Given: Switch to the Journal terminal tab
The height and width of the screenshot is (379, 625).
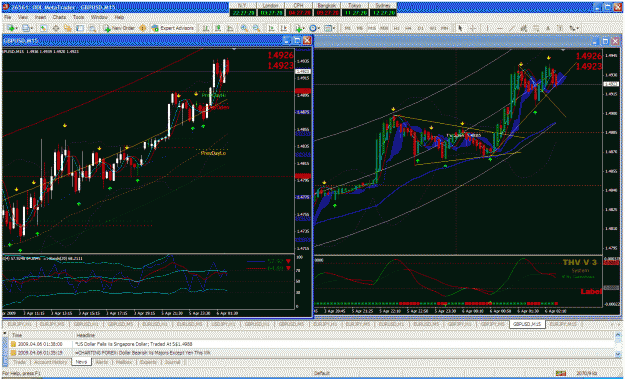Looking at the screenshot, I should 172,362.
